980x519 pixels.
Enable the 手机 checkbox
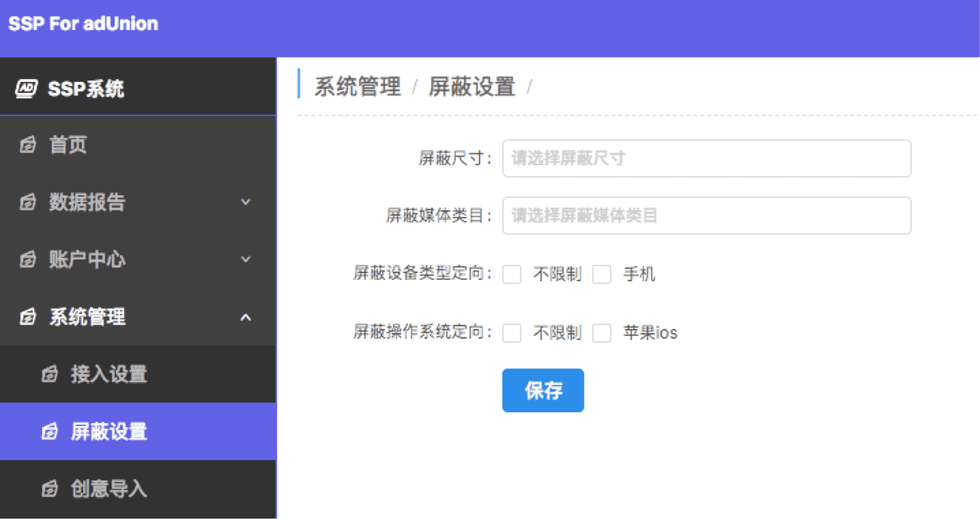coord(601,275)
